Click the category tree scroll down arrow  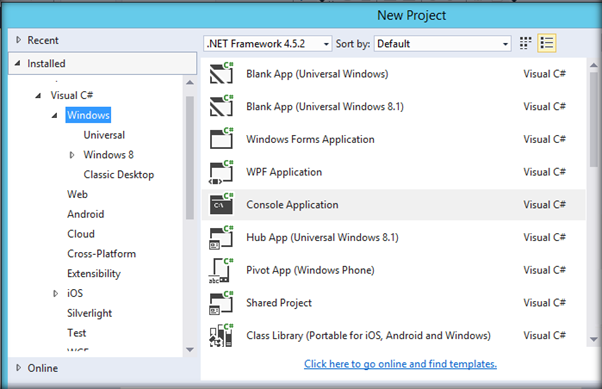pos(190,349)
